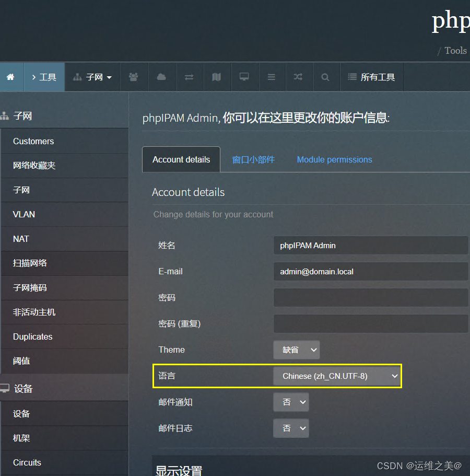Click the Tools breadcrumb text at top
Viewport: 470px width, 476px height.
coord(455,50)
